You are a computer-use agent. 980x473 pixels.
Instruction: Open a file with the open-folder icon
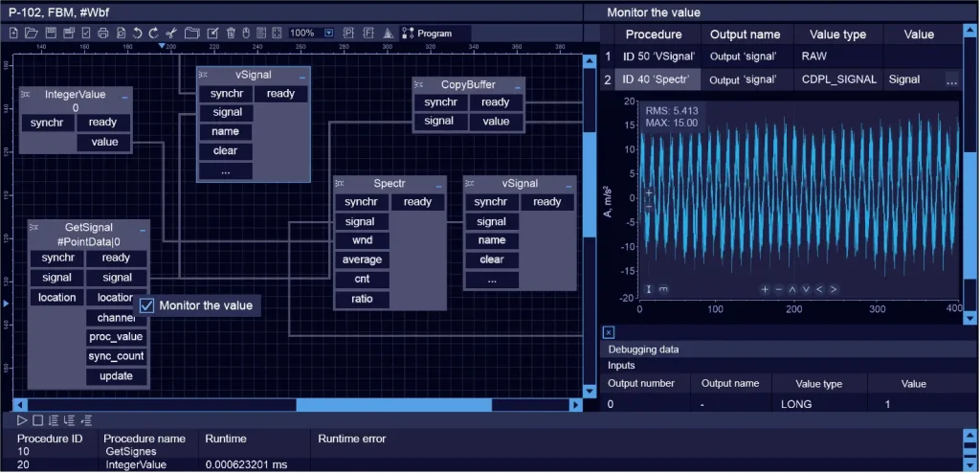tap(32, 34)
